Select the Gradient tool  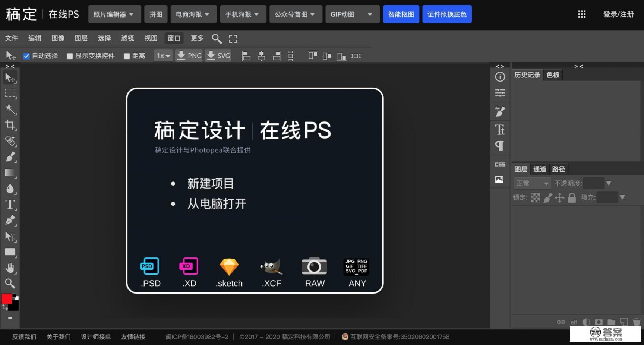(x=10, y=172)
